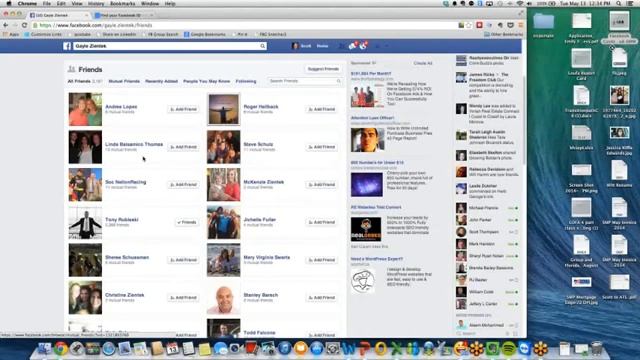Open Google Chrome from the dock
Screen dimensions: 640x360
61,349
